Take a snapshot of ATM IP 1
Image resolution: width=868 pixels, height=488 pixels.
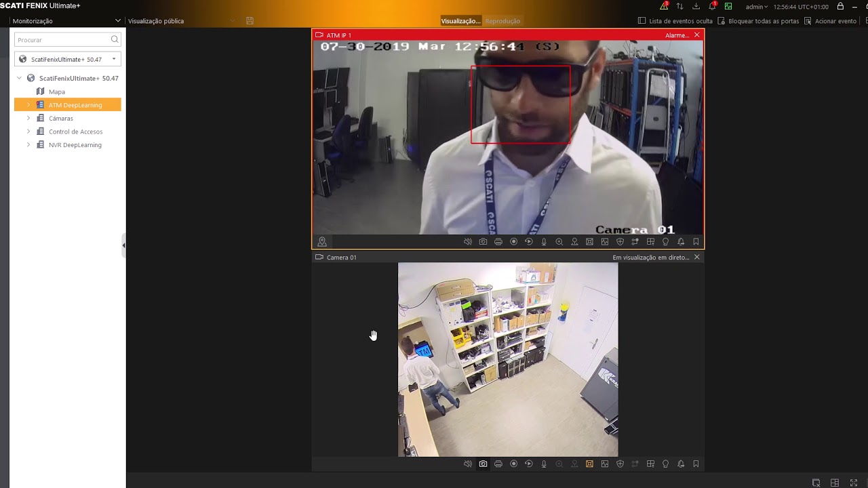(x=483, y=242)
